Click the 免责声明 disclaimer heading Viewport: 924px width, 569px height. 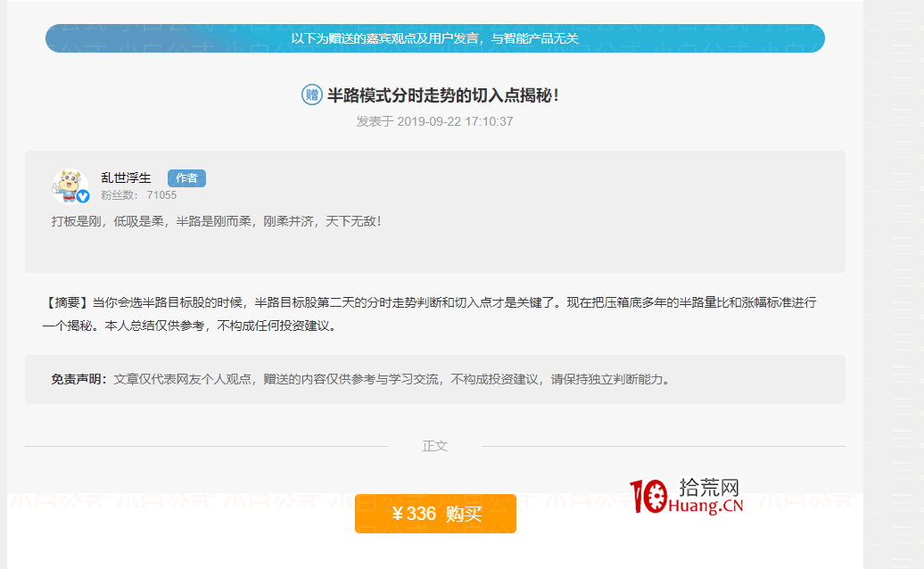click(x=77, y=377)
